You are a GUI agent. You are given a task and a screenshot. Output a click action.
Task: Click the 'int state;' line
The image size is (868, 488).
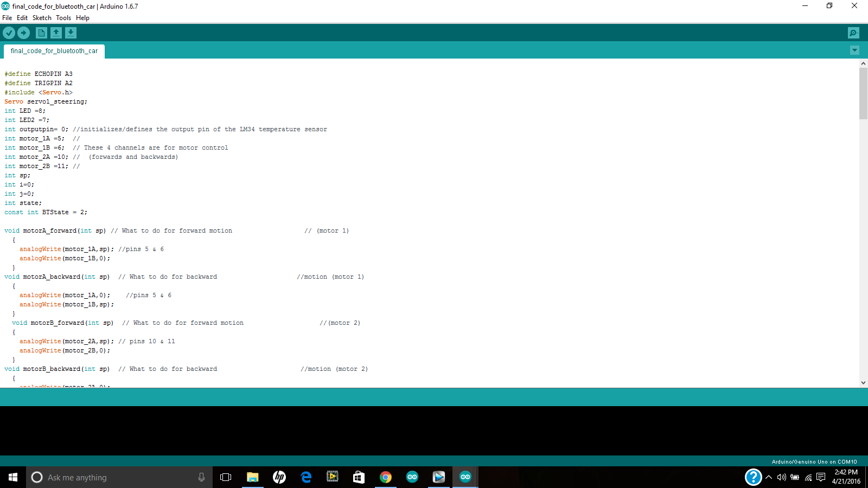(23, 203)
